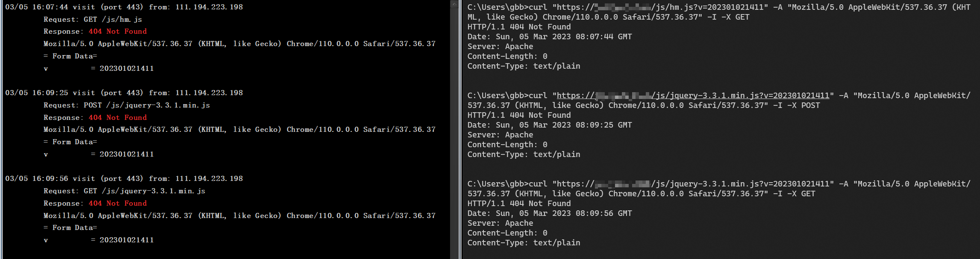Viewport: 980px width, 259px height.
Task: Click the first red 404 Not Found
Action: (x=118, y=32)
